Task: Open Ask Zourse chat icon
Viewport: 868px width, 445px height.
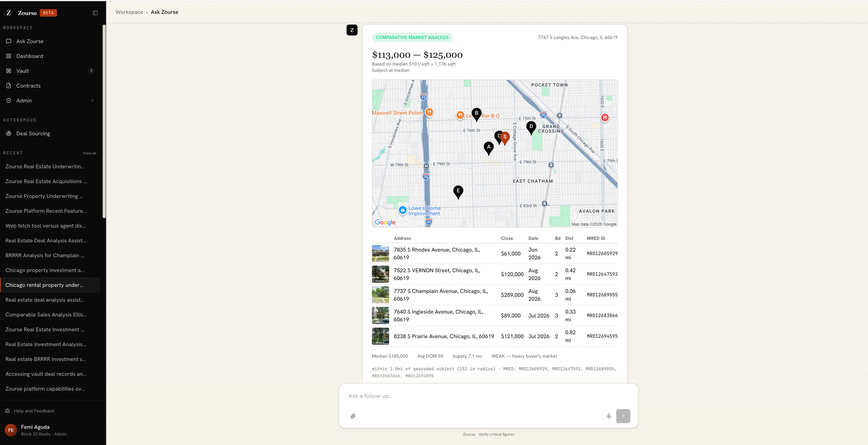Action: 9,41
